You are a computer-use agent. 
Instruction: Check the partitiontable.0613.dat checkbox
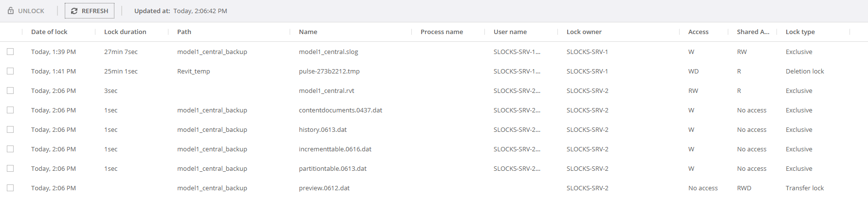pos(10,168)
